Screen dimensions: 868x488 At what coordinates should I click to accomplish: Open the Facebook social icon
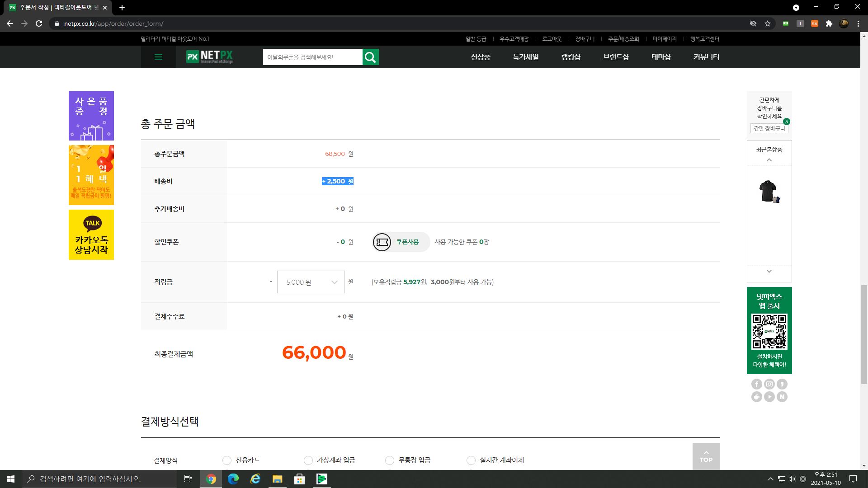coord(757,384)
